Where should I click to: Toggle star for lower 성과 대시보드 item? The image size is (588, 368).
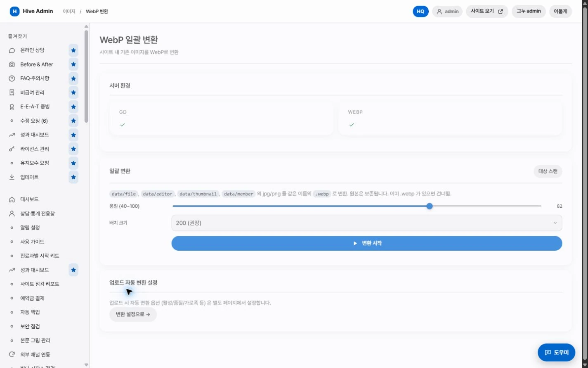73,270
